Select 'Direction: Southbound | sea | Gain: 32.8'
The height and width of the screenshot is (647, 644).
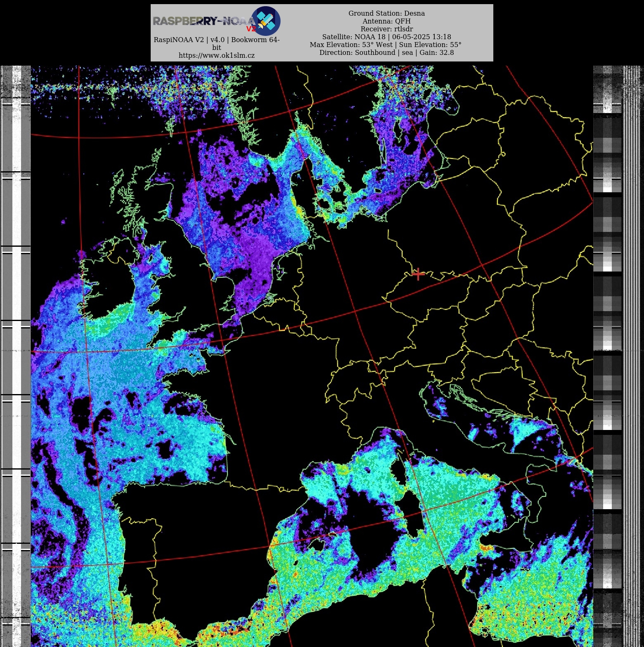coord(386,52)
